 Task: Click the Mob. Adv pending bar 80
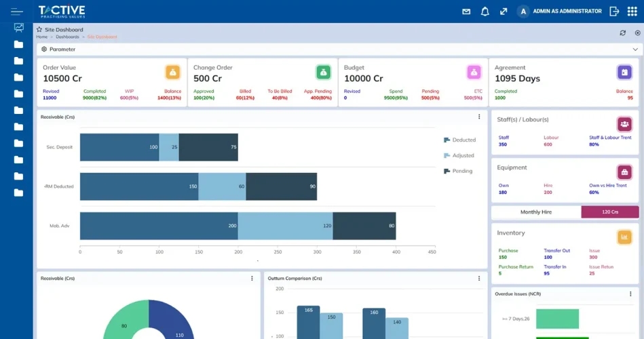tap(364, 226)
